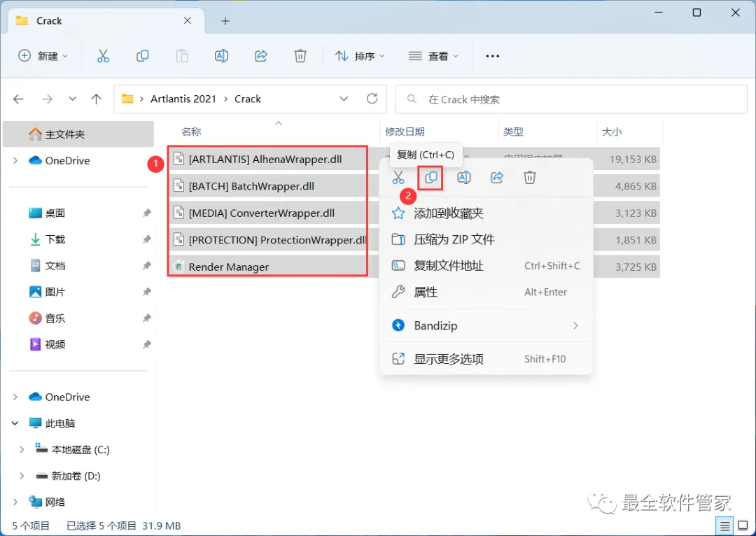The width and height of the screenshot is (756, 536).
Task: Sort by the 修改日期 column header
Action: [x=405, y=132]
